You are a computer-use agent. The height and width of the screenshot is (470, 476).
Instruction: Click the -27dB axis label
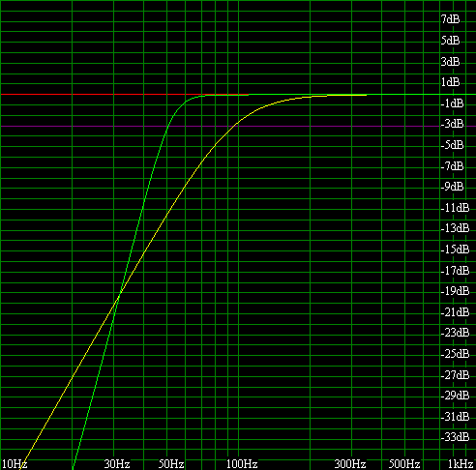(455, 374)
